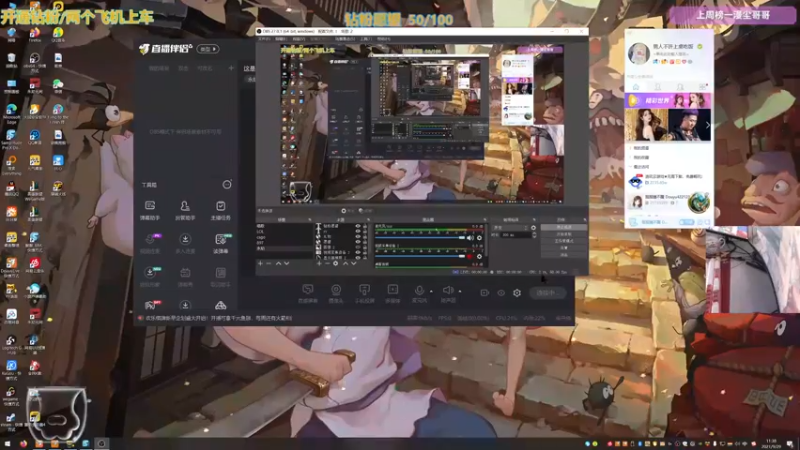Open the OBS 工具 menu
This screenshot has width=800, height=450.
pyautogui.click(x=365, y=39)
